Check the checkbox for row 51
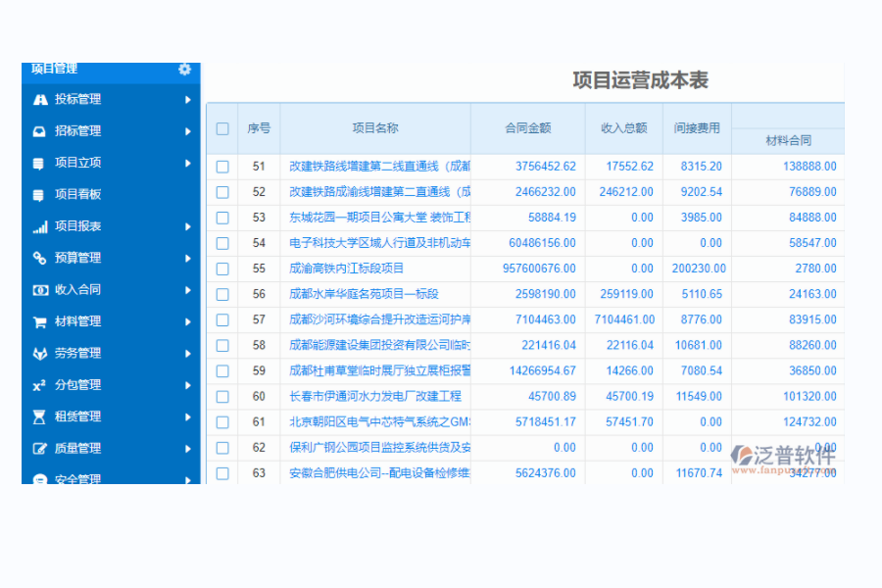 [222, 166]
